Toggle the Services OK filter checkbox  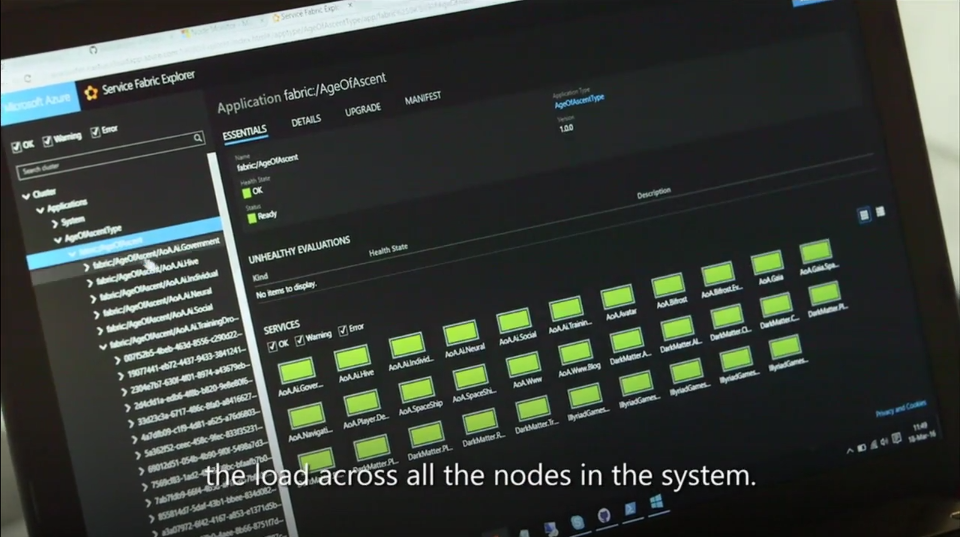[x=272, y=346]
